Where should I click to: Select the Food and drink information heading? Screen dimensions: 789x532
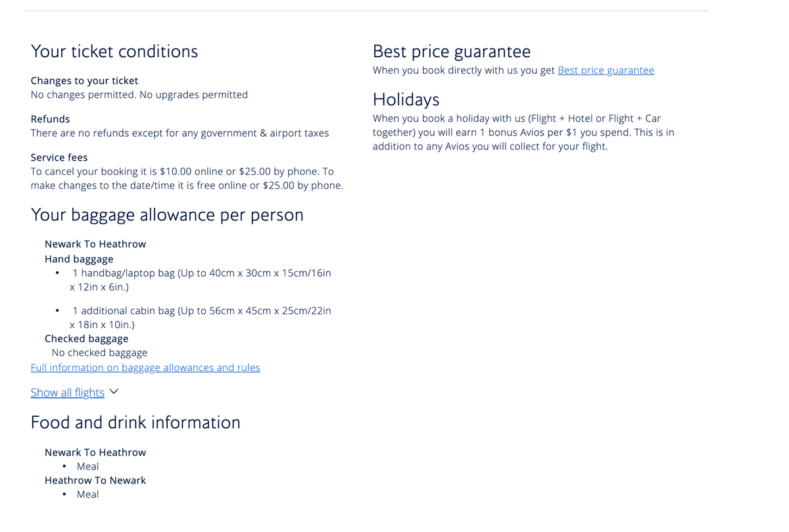[135, 422]
